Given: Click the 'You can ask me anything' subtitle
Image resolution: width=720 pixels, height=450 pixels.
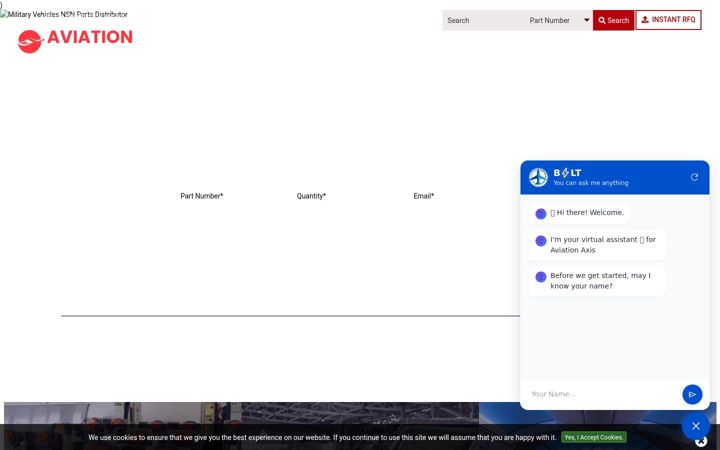Looking at the screenshot, I should click(x=591, y=183).
